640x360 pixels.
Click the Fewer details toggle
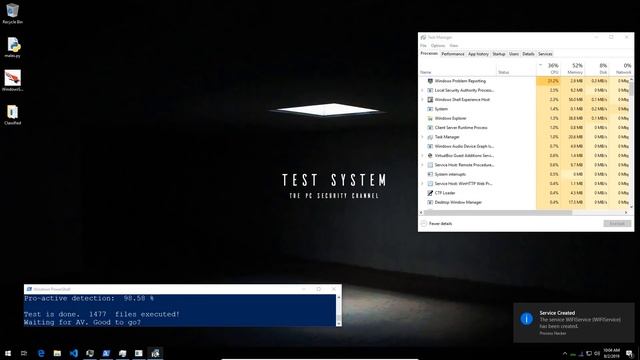coord(436,224)
